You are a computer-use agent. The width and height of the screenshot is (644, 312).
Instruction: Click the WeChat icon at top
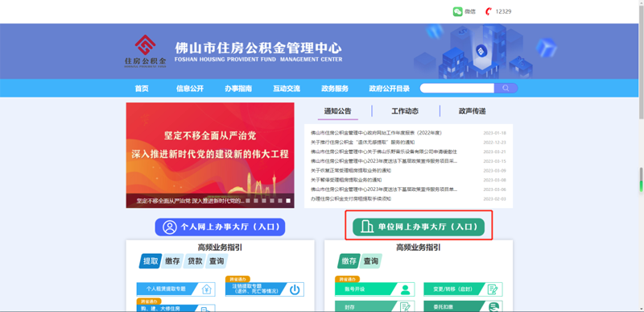tap(457, 11)
